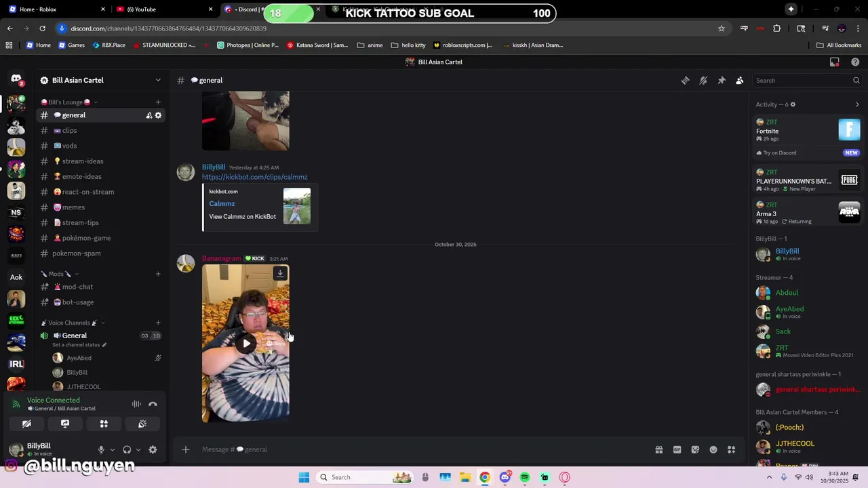Open Discord inbox icon in title bar
This screenshot has width=868, height=488.
pos(835,62)
